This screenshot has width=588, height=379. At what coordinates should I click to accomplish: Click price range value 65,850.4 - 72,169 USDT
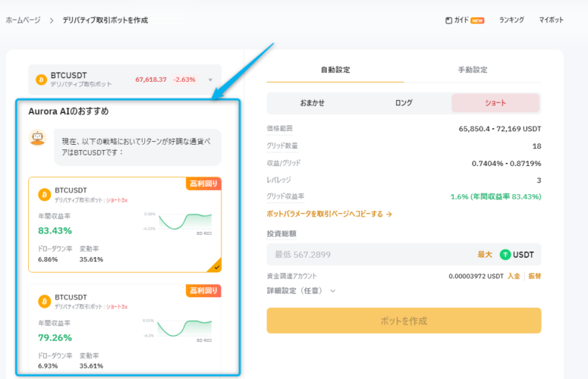click(499, 129)
